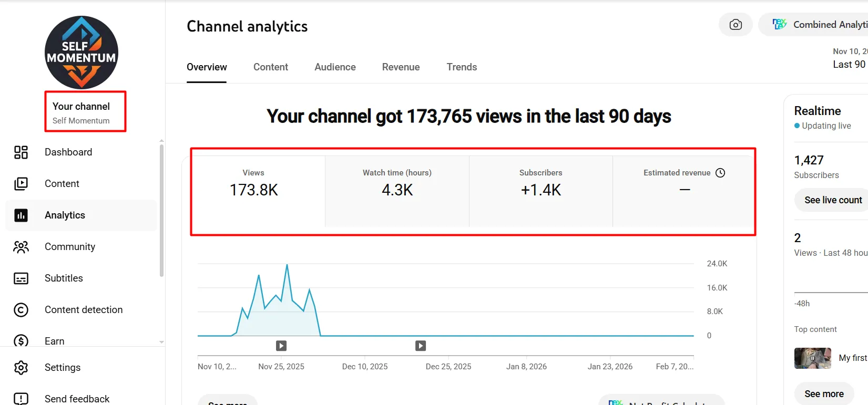Open the Content detection copyright icon
The height and width of the screenshot is (405, 868).
21,310
